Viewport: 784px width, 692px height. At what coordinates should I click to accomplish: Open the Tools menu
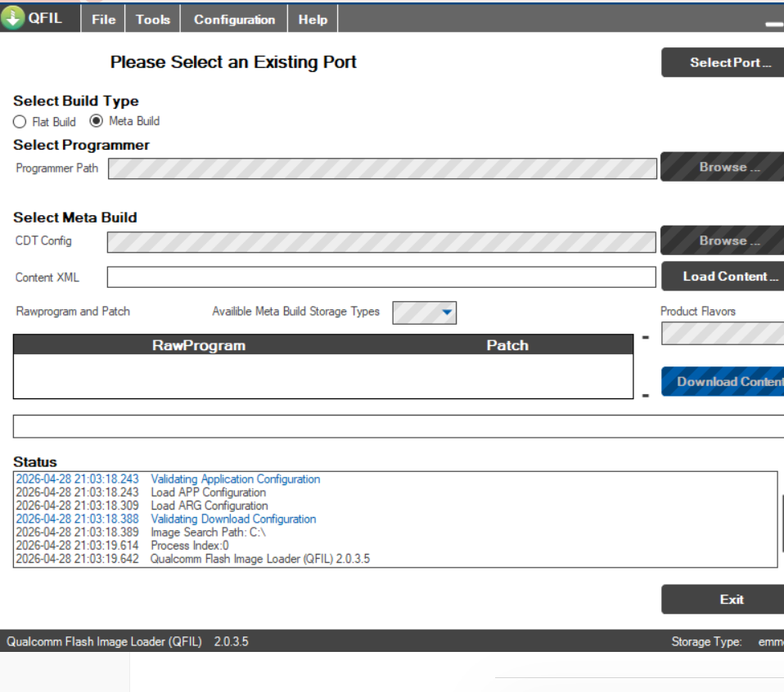tap(153, 19)
